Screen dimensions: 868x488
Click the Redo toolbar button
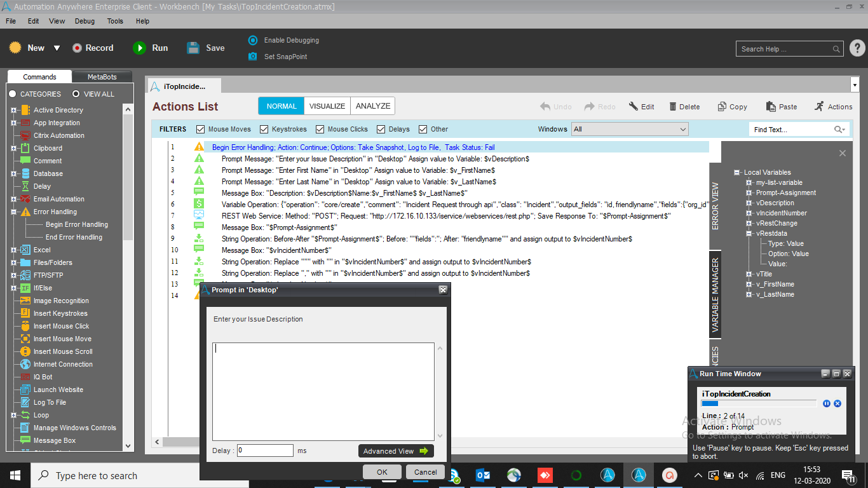pyautogui.click(x=600, y=107)
